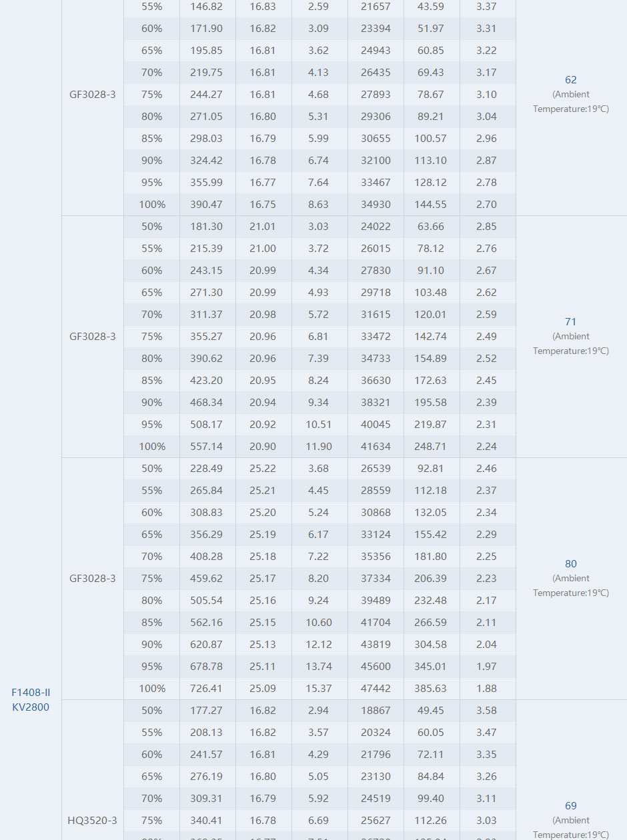Click the F1408-II KV2800 motor label
The height and width of the screenshot is (840, 627).
tap(31, 699)
